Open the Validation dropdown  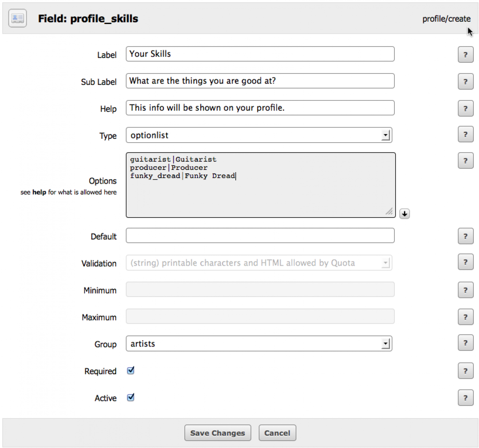[259, 263]
